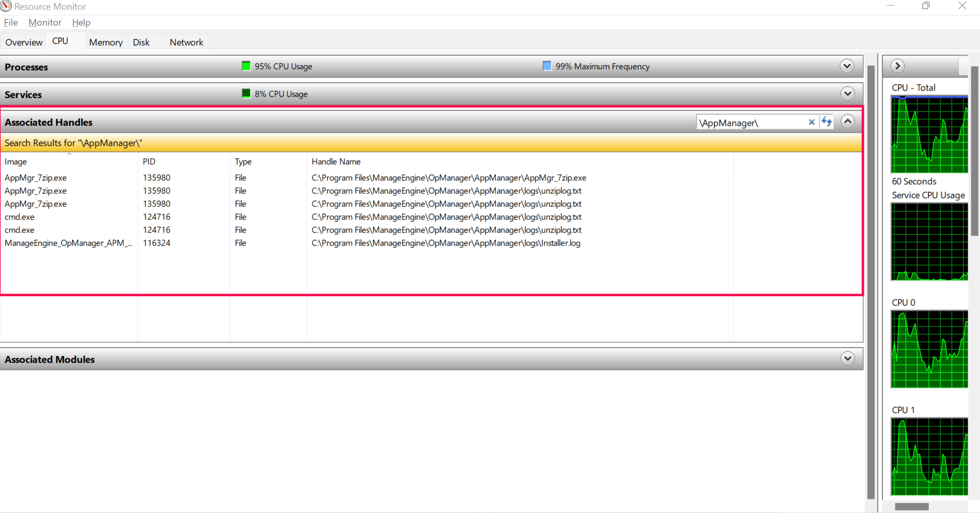Switch to the Memory tab

[x=106, y=42]
